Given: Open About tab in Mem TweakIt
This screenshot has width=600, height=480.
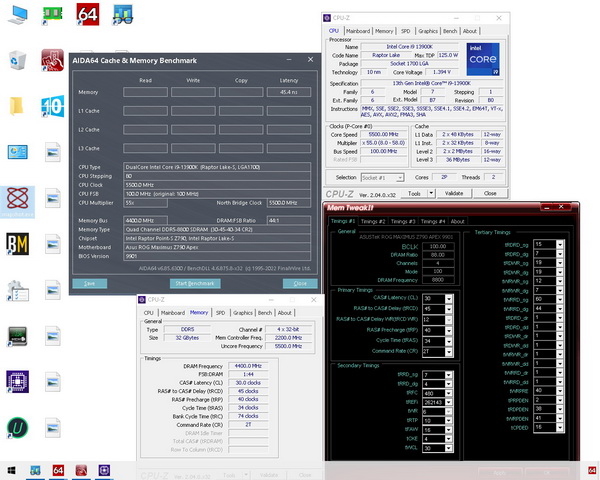Looking at the screenshot, I should click(x=457, y=221).
